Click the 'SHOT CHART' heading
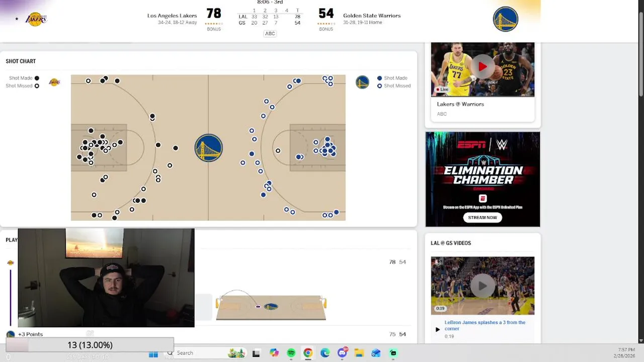The width and height of the screenshot is (644, 362). click(21, 61)
